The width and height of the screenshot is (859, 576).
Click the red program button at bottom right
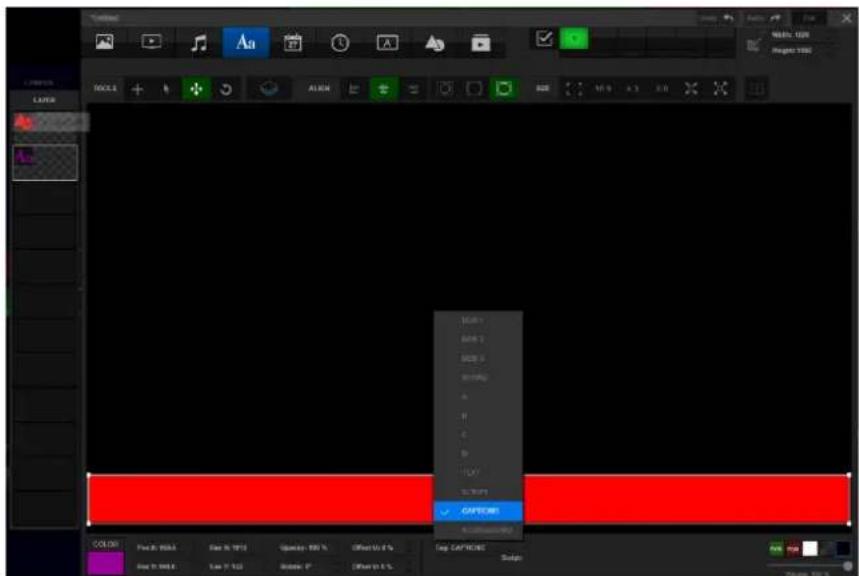[793, 549]
